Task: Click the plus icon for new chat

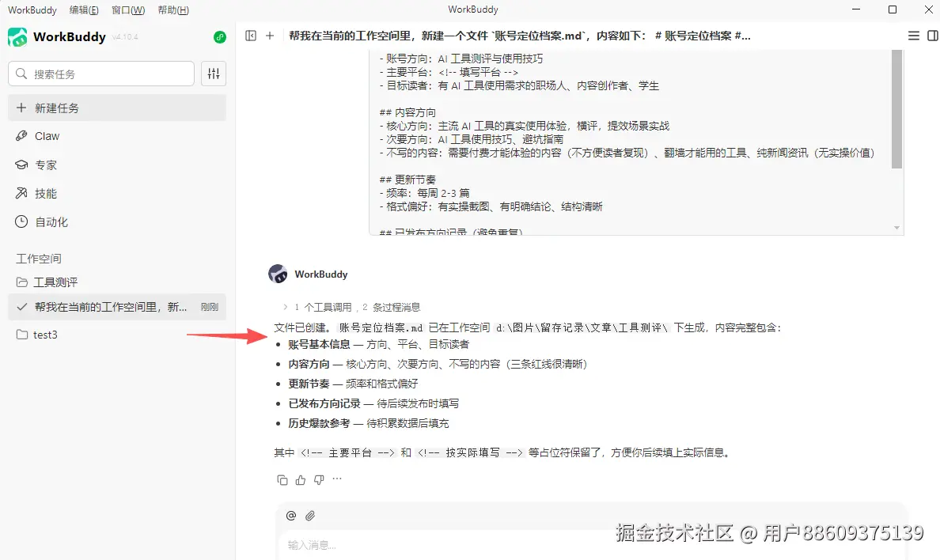Action: (270, 36)
